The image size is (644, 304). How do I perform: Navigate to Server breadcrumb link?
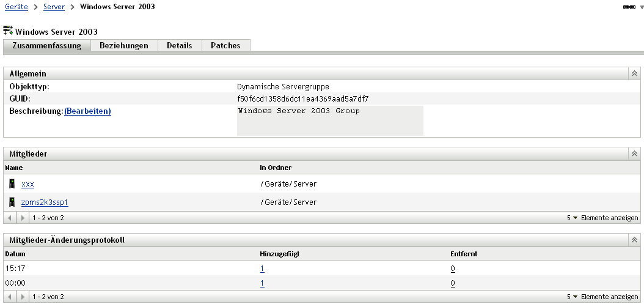pyautogui.click(x=54, y=7)
